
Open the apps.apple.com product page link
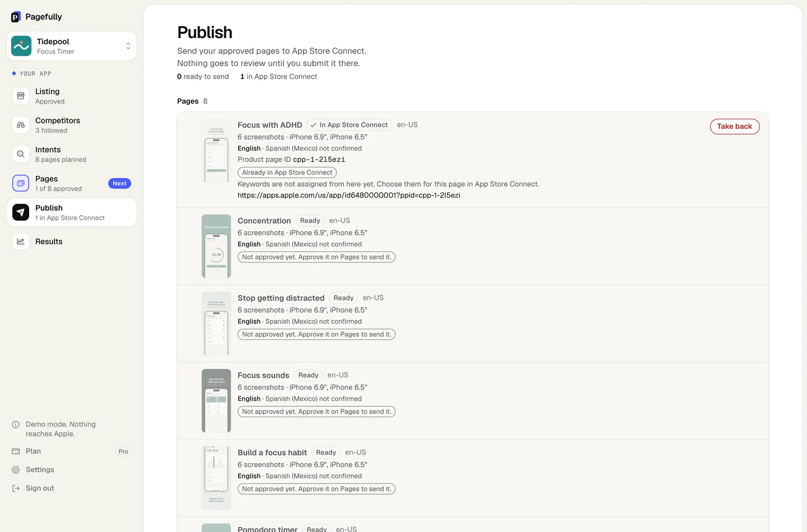pyautogui.click(x=349, y=195)
